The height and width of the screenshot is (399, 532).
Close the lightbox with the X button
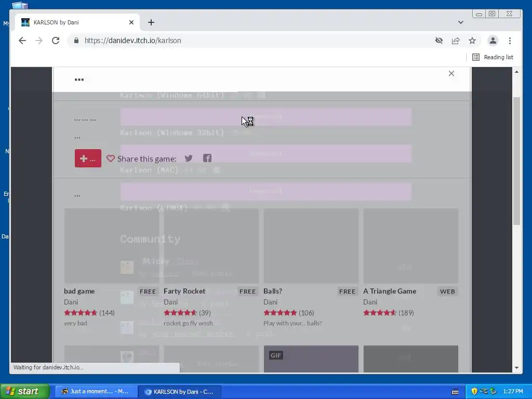(x=451, y=74)
